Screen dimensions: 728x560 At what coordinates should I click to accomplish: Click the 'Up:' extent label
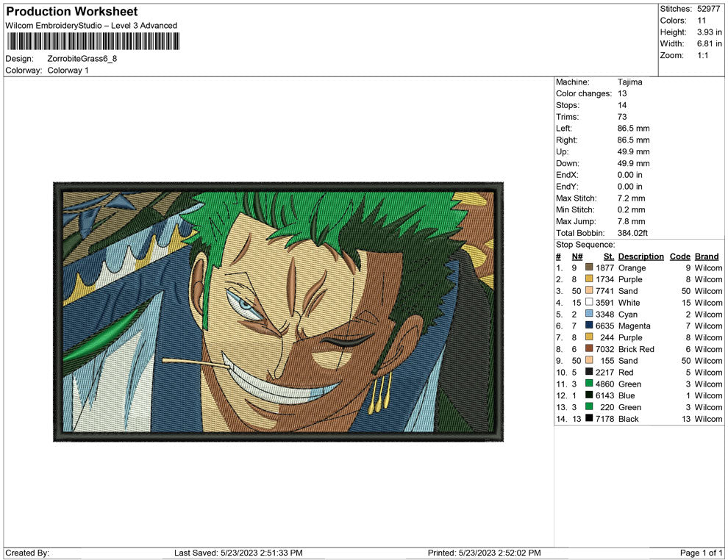pyautogui.click(x=563, y=151)
